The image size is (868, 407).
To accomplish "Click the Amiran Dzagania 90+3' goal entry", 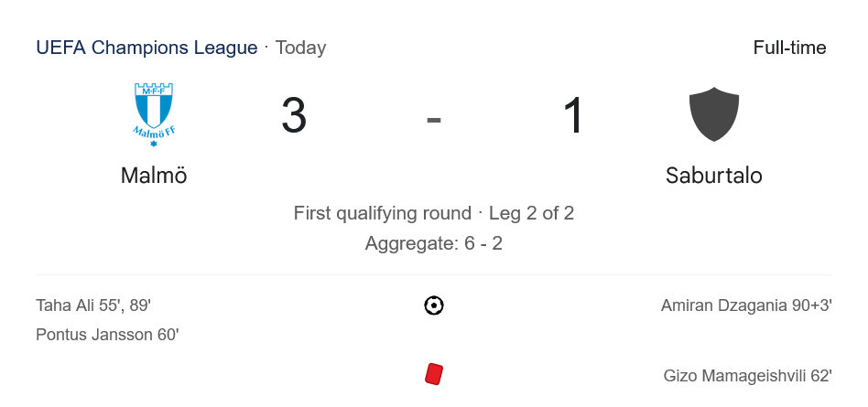I will coord(746,305).
